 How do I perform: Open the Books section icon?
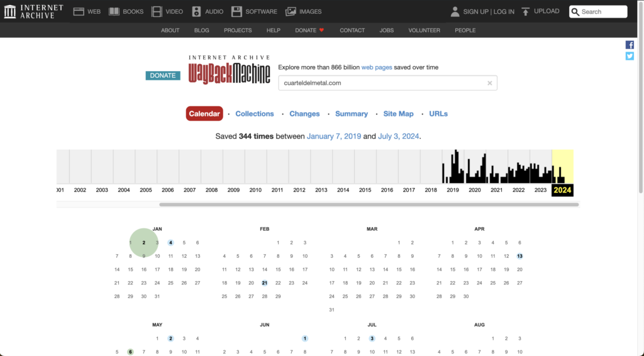click(114, 11)
